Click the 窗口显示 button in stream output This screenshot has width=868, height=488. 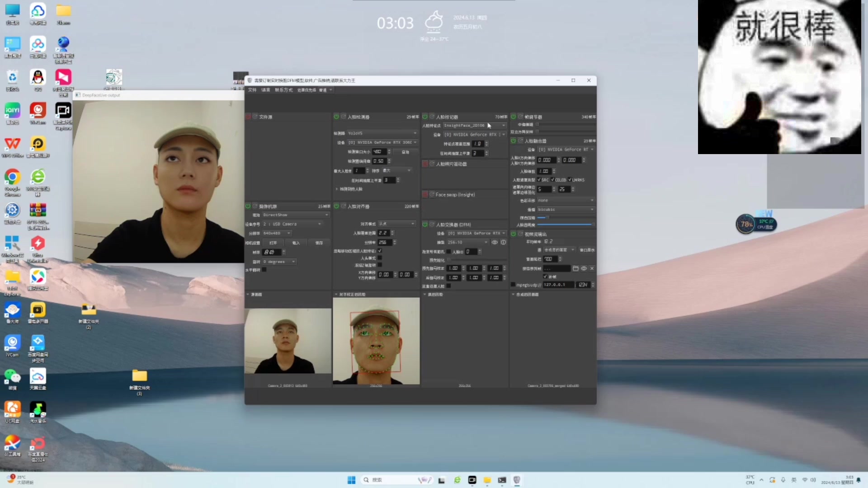pyautogui.click(x=587, y=250)
